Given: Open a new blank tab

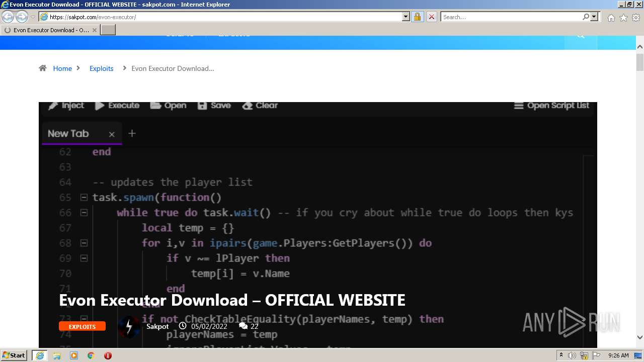Looking at the screenshot, I should click(x=108, y=30).
